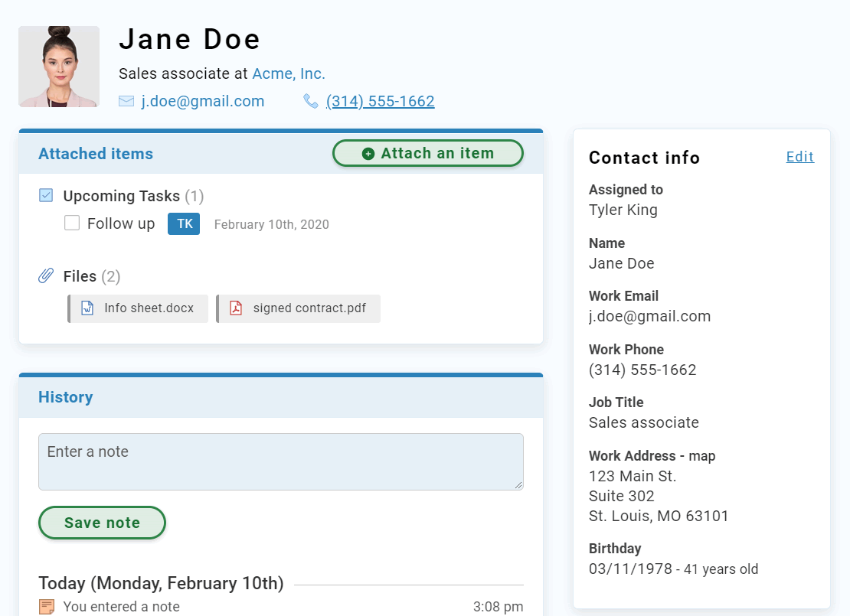Click the TK assignee badge on Follow up
The width and height of the screenshot is (850, 616).
(183, 223)
